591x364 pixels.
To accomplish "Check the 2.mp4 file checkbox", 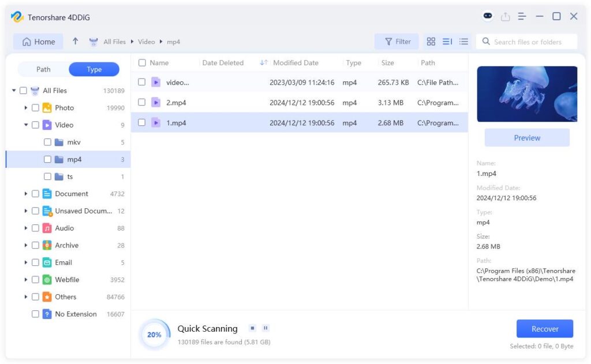I will tap(142, 102).
